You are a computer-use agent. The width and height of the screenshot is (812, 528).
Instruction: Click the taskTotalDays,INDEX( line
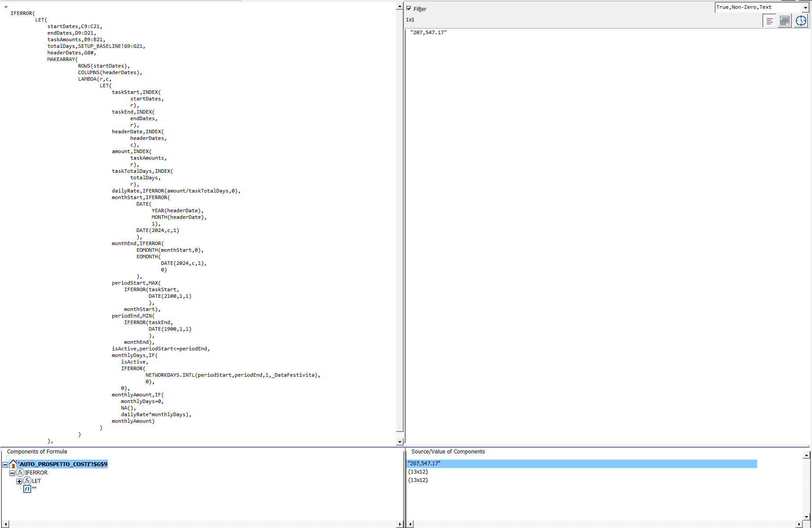click(x=142, y=171)
